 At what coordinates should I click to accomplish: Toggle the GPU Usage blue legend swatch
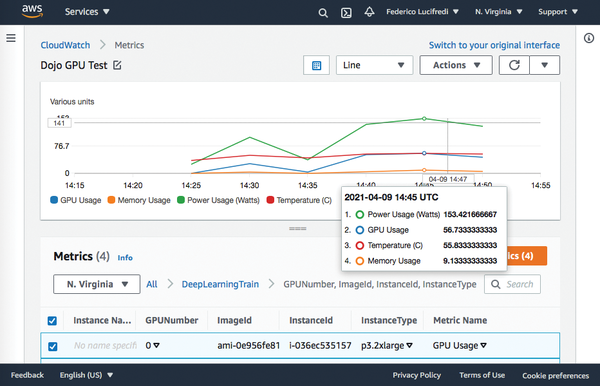pos(54,200)
